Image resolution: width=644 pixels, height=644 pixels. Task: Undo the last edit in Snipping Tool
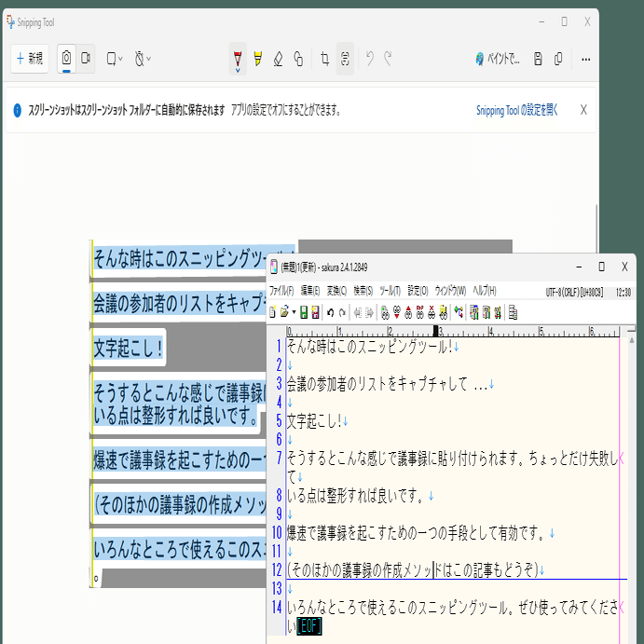click(370, 59)
